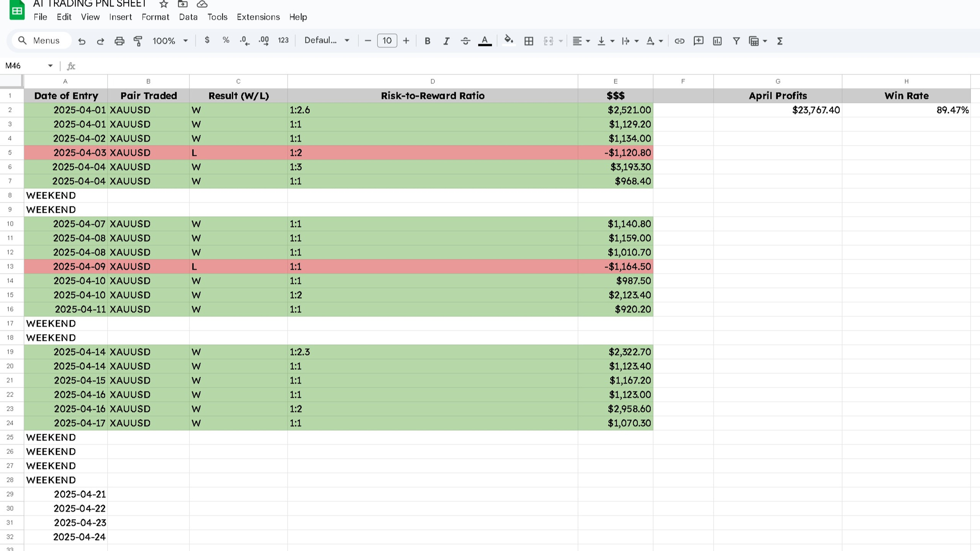This screenshot has width=980, height=551.
Task: Click the Undo icon
Action: click(82, 41)
